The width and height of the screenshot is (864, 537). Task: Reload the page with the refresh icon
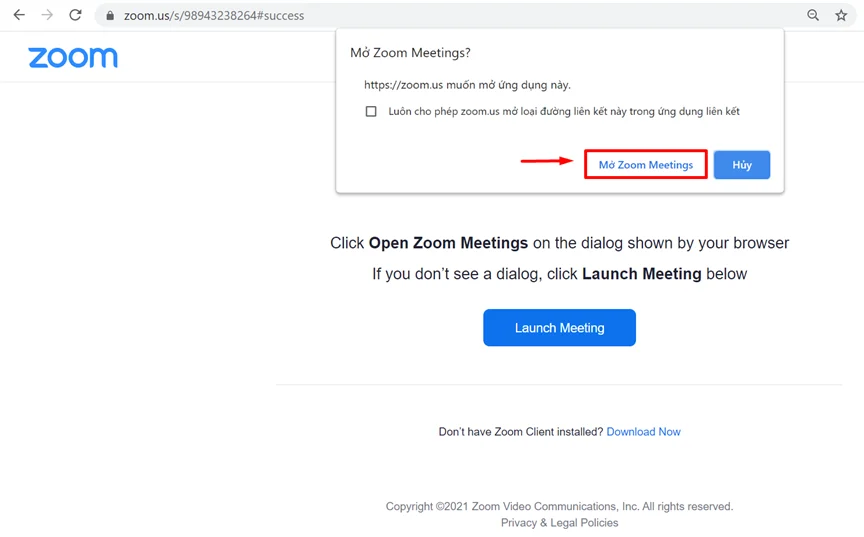click(x=75, y=15)
